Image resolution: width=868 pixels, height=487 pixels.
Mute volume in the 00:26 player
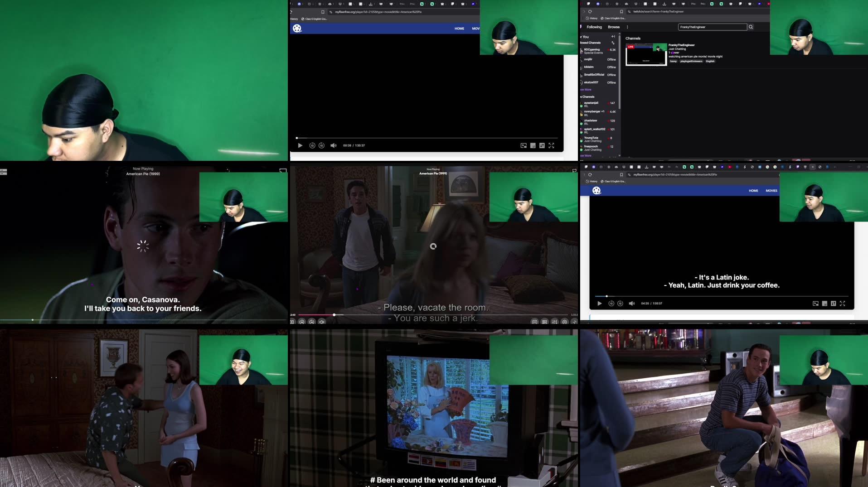[333, 145]
